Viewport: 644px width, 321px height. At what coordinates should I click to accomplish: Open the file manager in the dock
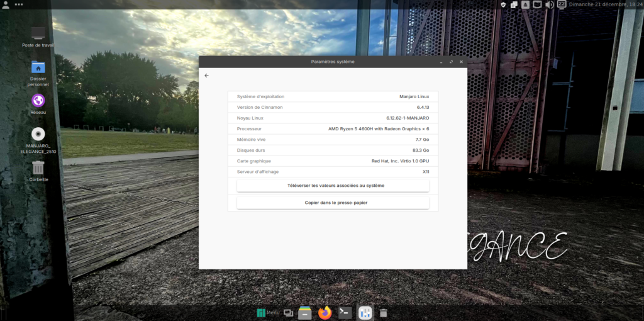tap(305, 313)
